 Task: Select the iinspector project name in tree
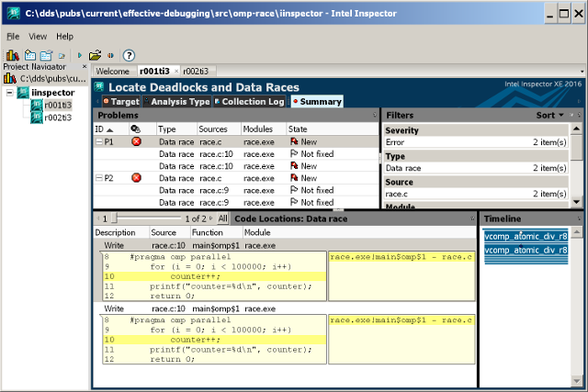pos(53,93)
